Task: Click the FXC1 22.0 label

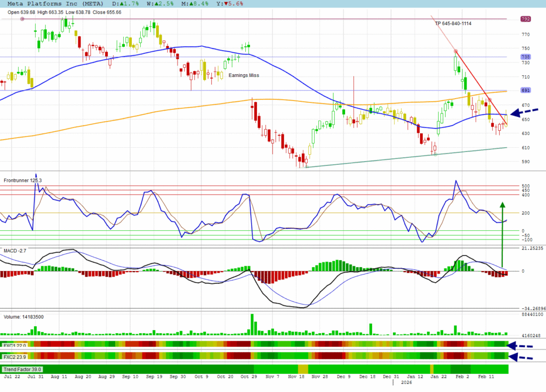Action: pyautogui.click(x=14, y=346)
